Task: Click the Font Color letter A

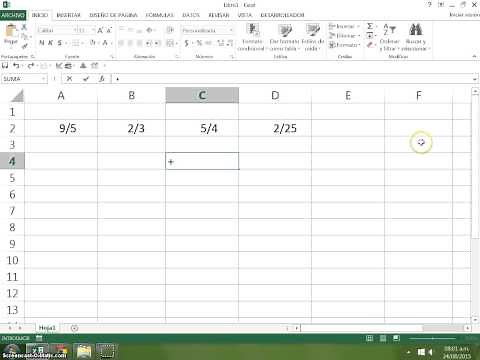Action: [105, 43]
